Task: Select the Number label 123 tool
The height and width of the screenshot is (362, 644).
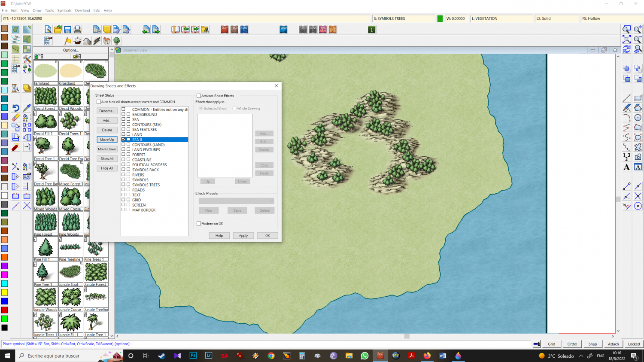Action: (627, 157)
